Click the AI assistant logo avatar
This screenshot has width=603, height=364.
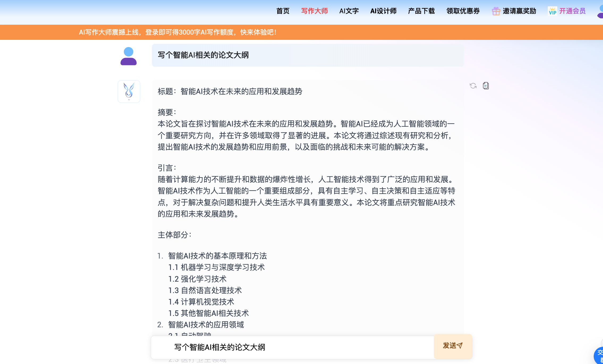(129, 91)
